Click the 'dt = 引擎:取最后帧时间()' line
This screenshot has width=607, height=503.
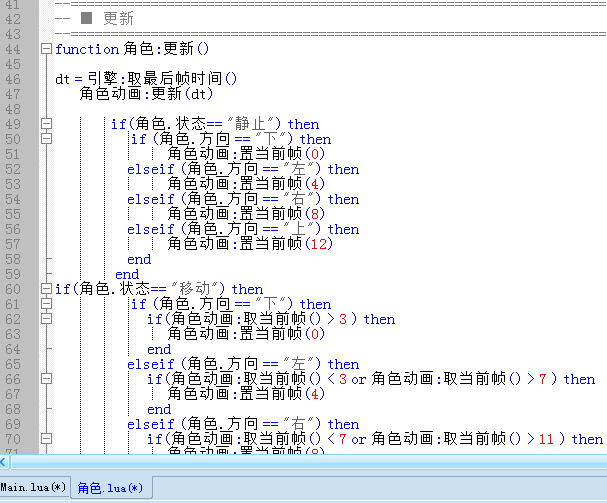[146, 79]
